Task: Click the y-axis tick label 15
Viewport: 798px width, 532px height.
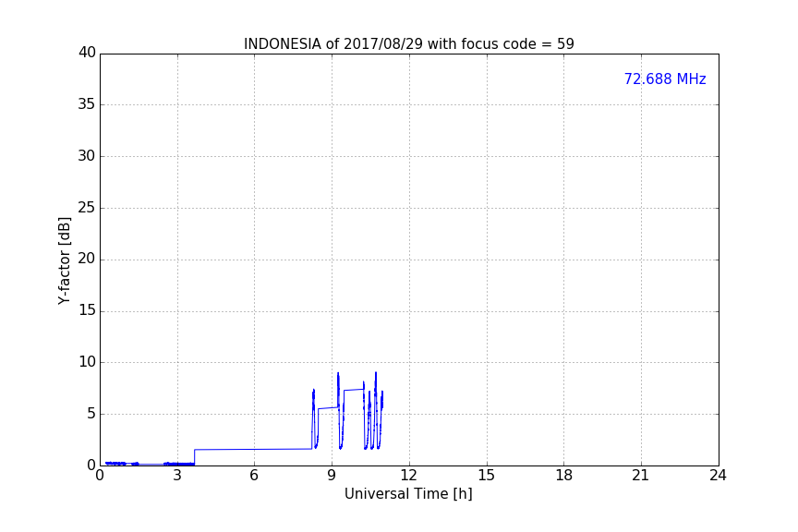Action: coord(87,310)
